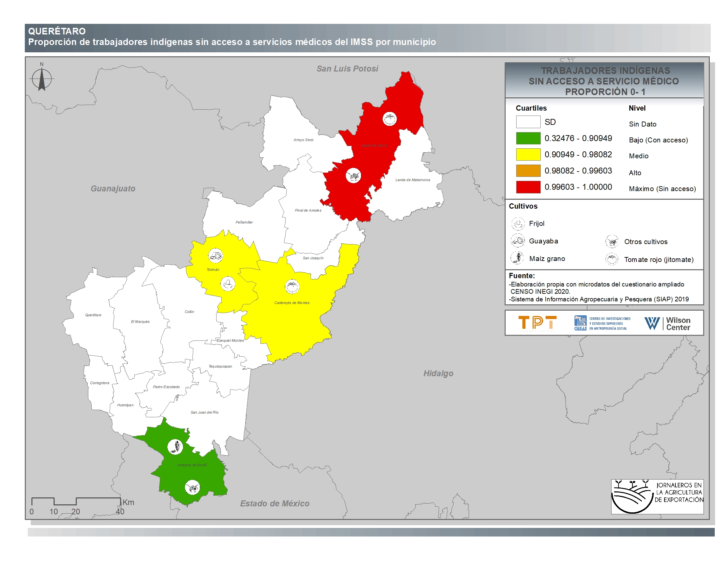The image size is (728, 563).
Task: Click the north arrow compass icon
Action: (42, 79)
